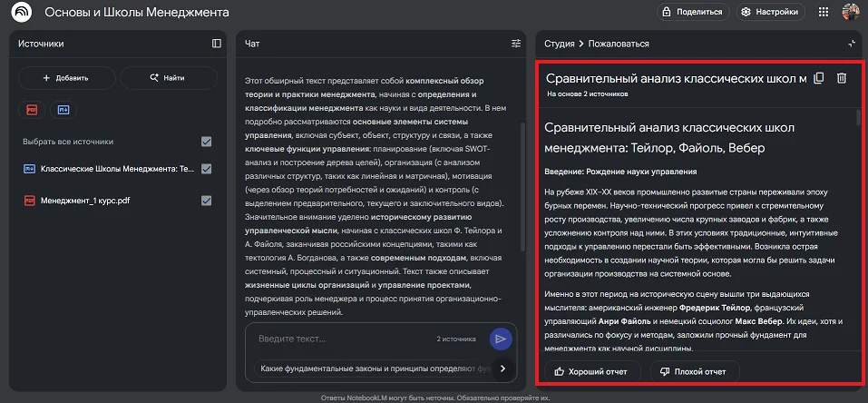Filter sources by markdown type
868x403 pixels.
63,109
